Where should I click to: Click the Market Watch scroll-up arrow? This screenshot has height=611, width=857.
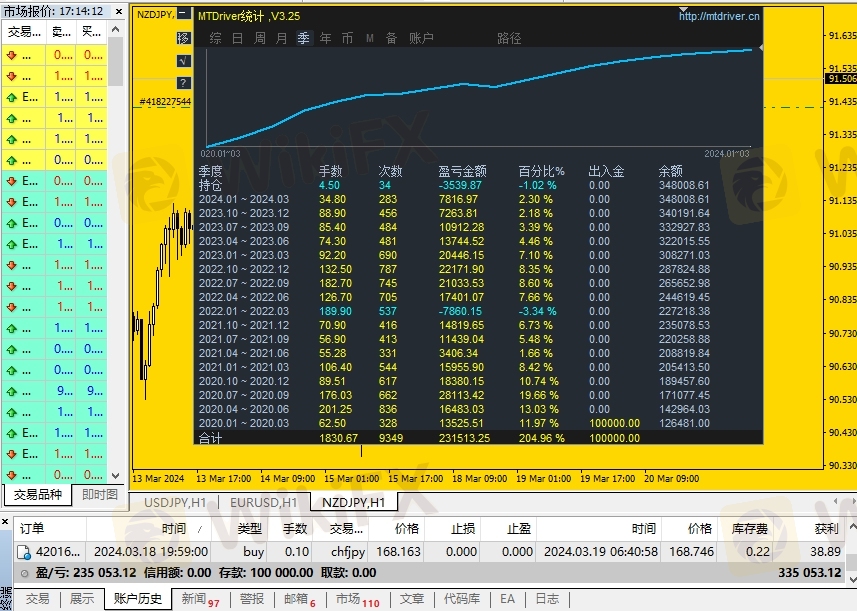coord(115,30)
